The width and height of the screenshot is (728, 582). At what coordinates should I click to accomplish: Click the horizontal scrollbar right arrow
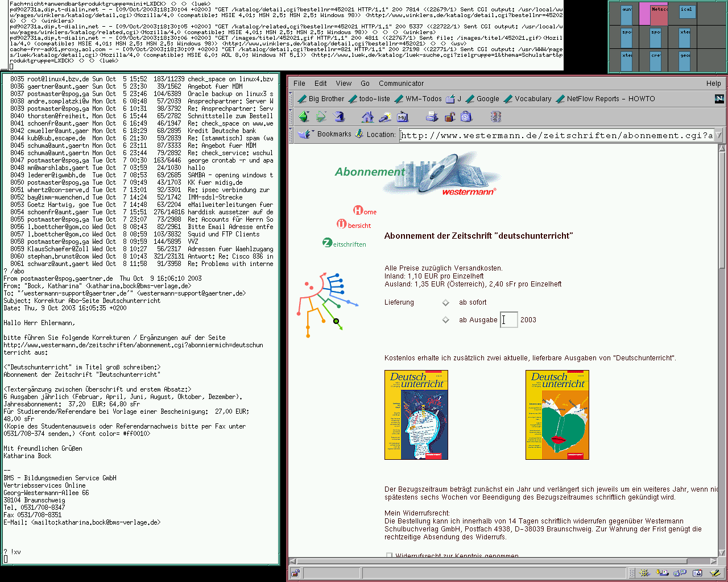tap(714, 561)
